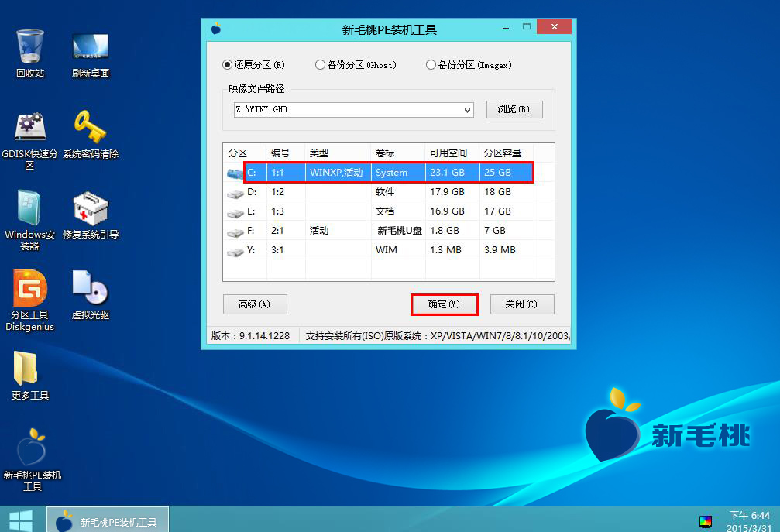
Task: Launch the 刷新桌面 desktop shortcut
Action: coord(90,53)
